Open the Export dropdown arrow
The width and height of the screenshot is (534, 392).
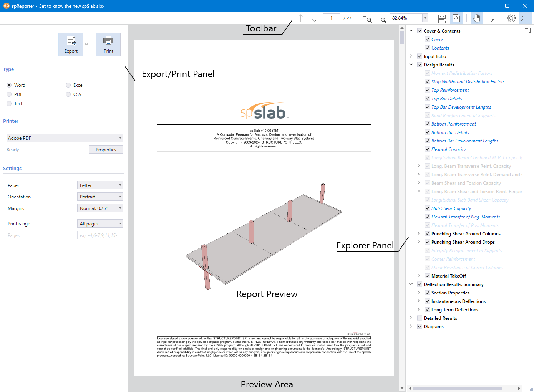(x=86, y=45)
